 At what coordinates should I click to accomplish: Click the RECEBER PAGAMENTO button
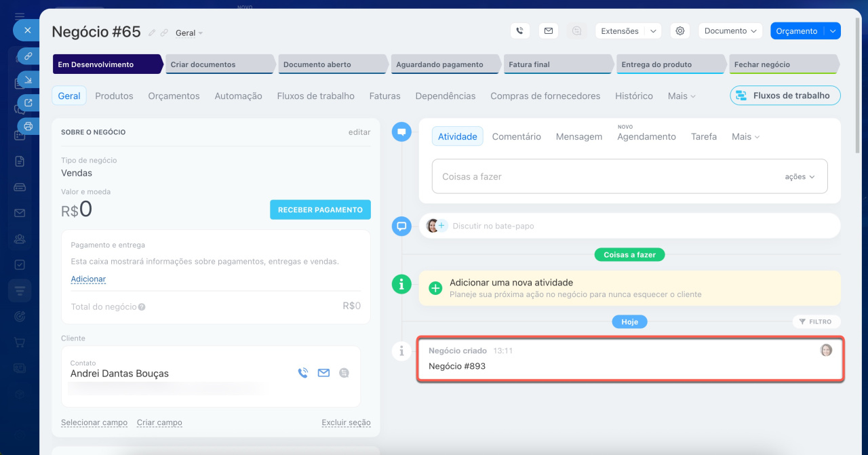tap(320, 210)
